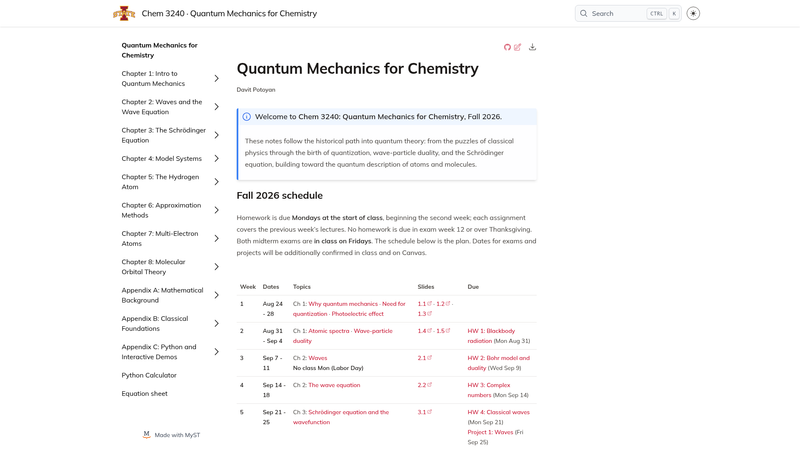Screen dimensions: 800x450
Task: Open the Equation sheet page
Action: [144, 394]
